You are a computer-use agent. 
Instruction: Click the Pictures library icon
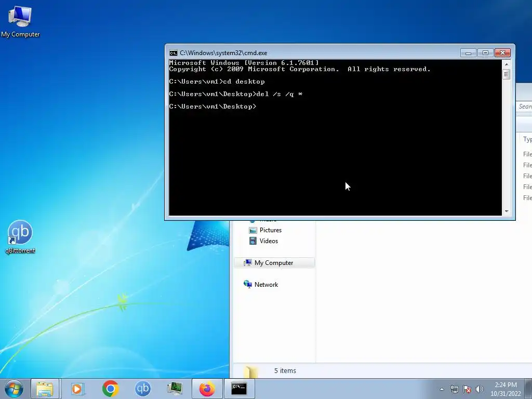pos(253,230)
